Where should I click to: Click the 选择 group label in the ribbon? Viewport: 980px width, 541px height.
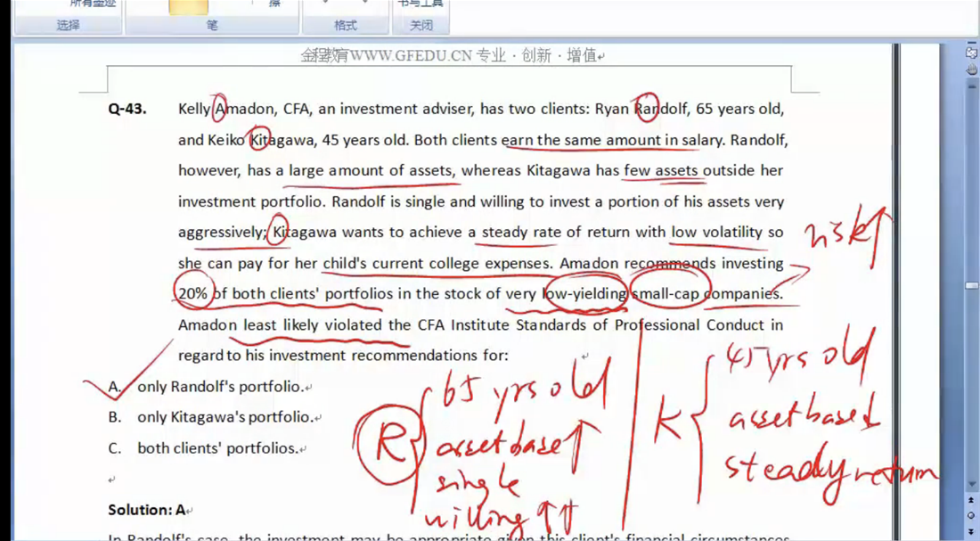68,25
